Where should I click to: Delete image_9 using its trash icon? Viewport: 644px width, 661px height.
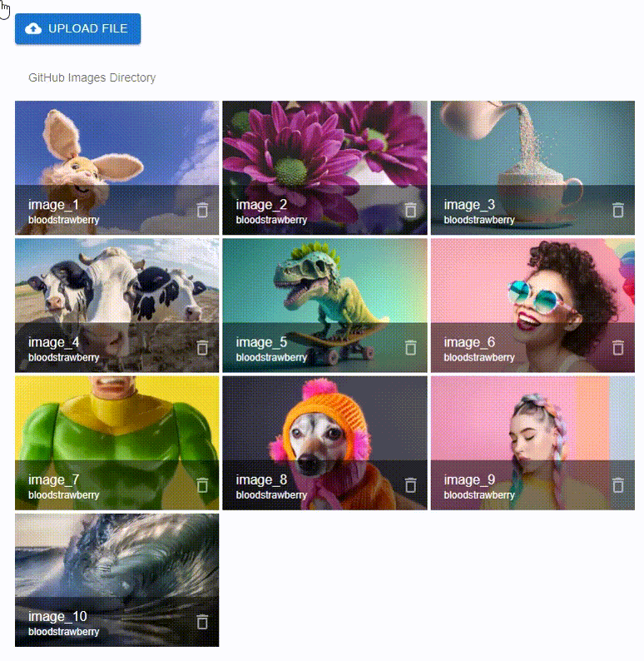tap(618, 485)
